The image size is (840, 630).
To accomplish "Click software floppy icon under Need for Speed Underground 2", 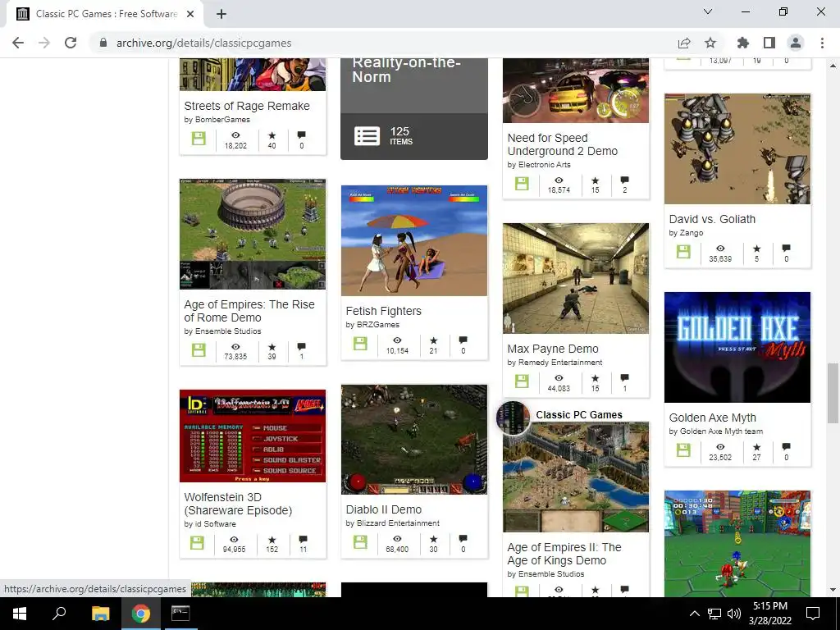I will coord(521,183).
